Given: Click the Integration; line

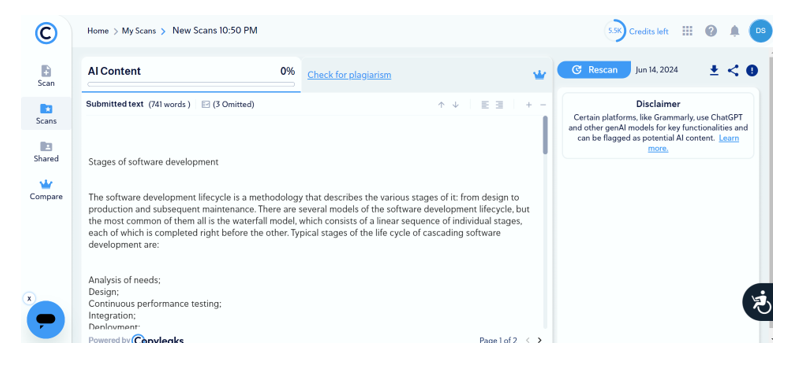Looking at the screenshot, I should [112, 316].
